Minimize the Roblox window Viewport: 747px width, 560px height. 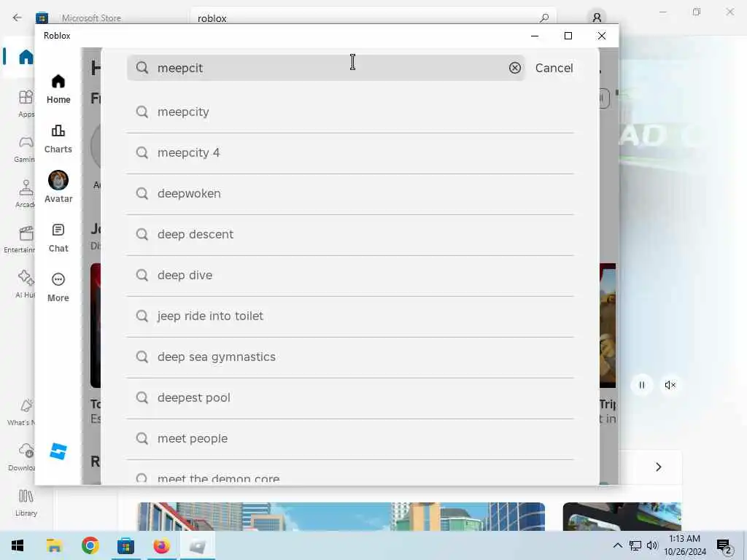[x=535, y=36]
